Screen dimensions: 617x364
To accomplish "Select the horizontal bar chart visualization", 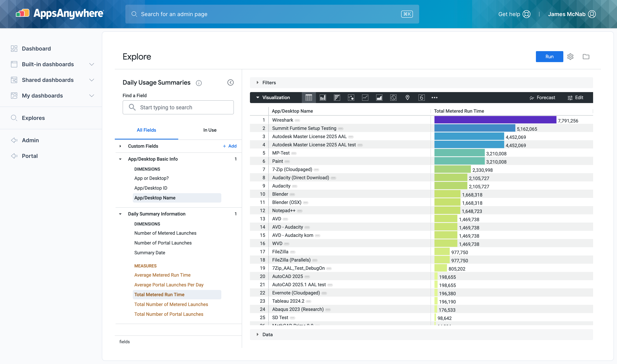I will (x=337, y=98).
